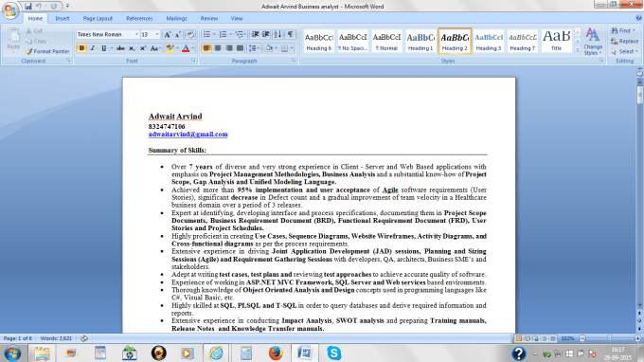The image size is (644, 362).
Task: Open Font dialog launcher
Action: click(x=193, y=61)
